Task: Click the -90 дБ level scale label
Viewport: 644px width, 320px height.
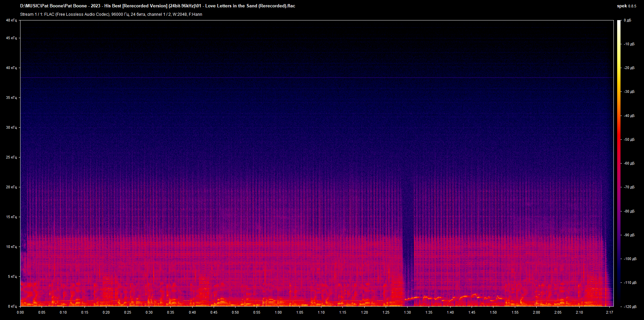Action: pyautogui.click(x=629, y=235)
